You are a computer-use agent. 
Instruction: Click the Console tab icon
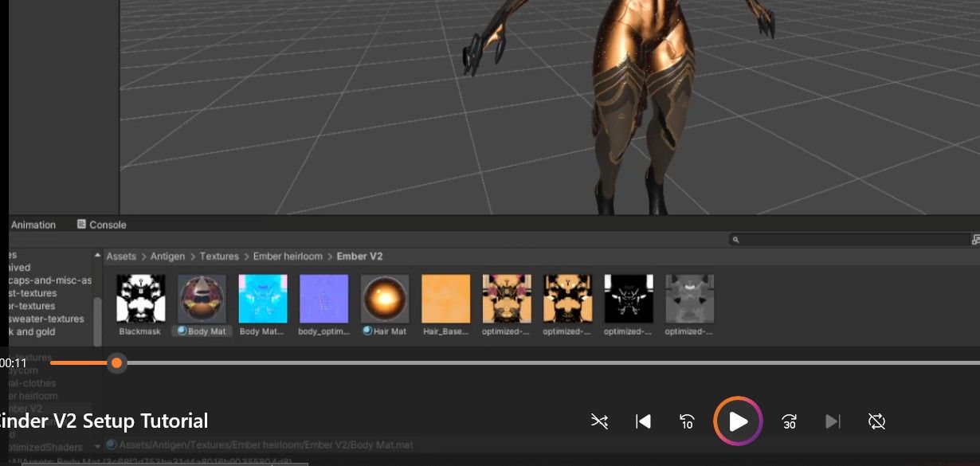(81, 225)
